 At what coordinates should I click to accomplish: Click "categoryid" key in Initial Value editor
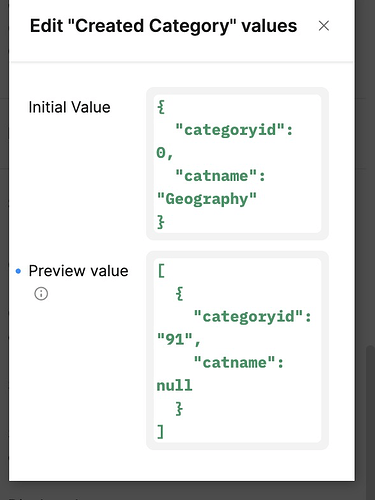[230, 130]
